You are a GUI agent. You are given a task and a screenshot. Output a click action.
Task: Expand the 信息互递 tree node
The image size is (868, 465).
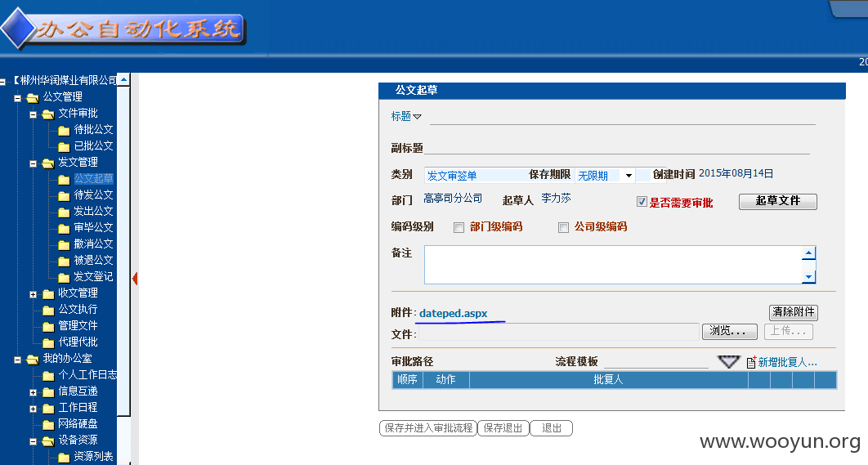click(x=33, y=392)
